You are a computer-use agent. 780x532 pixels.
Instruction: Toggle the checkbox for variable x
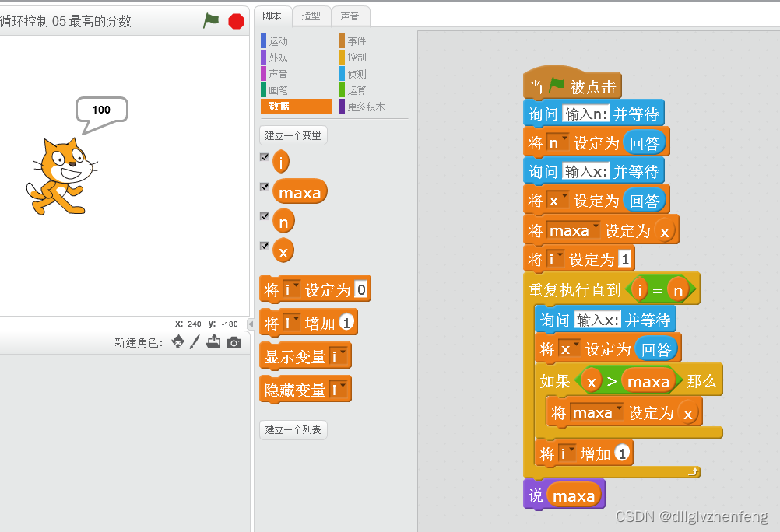[264, 246]
